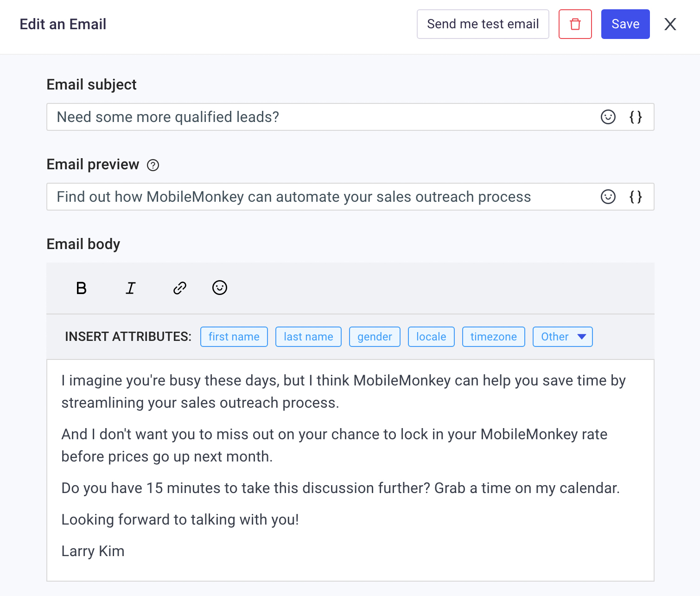Click the Italic formatting icon
Image resolution: width=700 pixels, height=596 pixels.
tap(131, 288)
